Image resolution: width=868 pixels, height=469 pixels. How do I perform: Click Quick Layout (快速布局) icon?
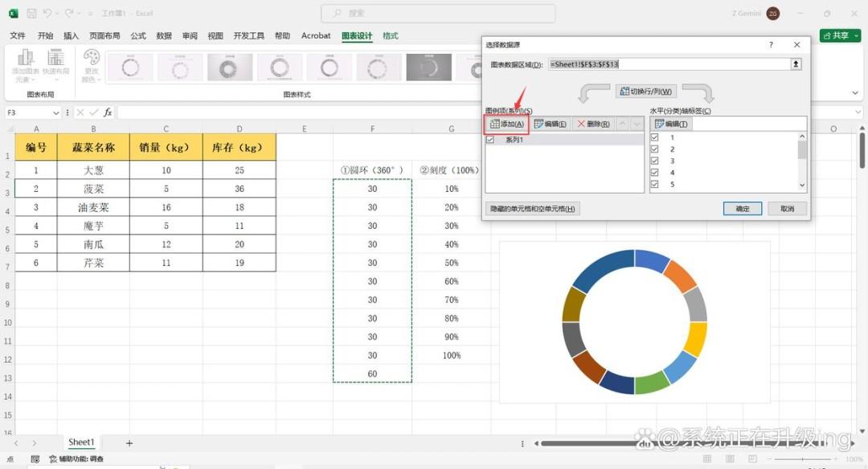coord(56,65)
